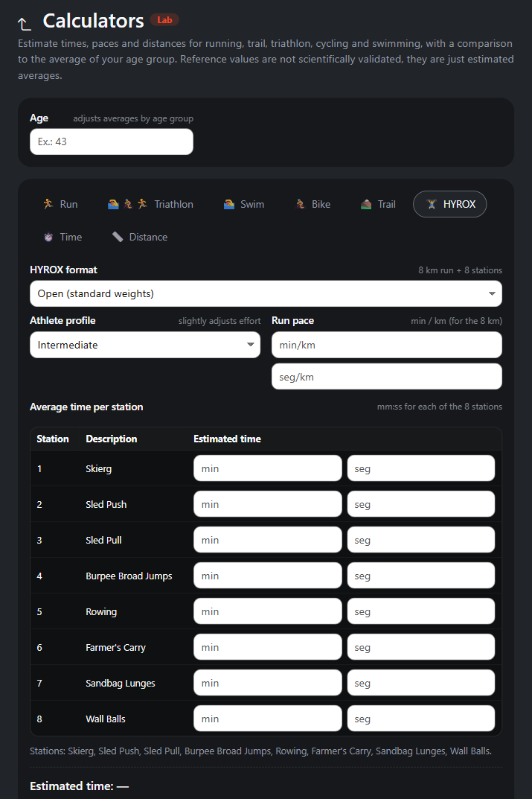Click the swimmer icon on the Swim tab

coord(229,204)
